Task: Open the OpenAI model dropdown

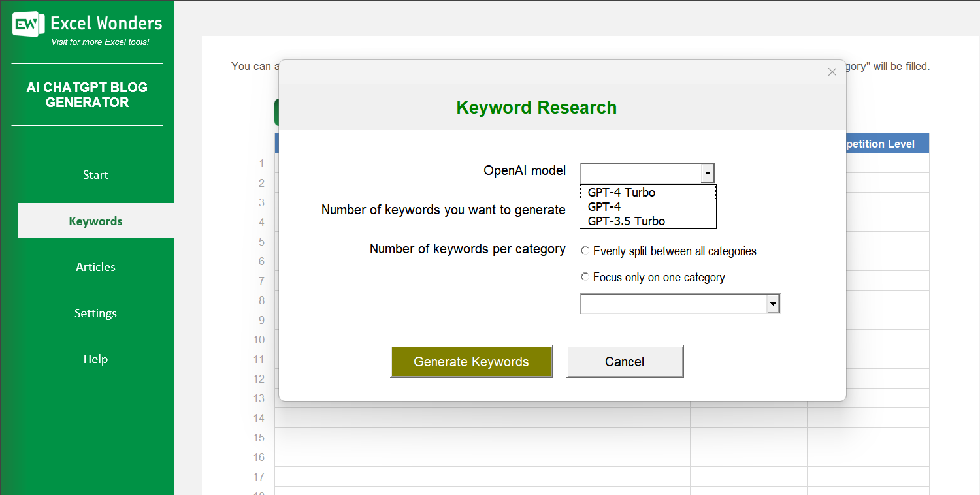Action: point(707,172)
